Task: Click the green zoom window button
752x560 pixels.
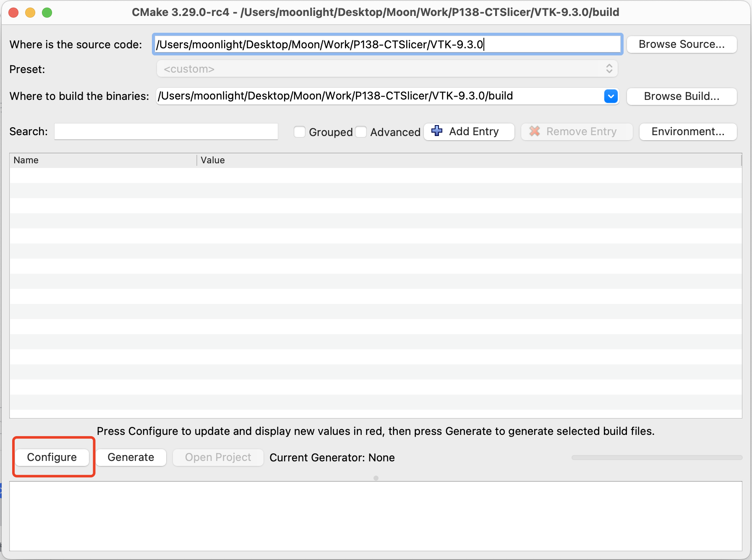Action: (x=47, y=13)
